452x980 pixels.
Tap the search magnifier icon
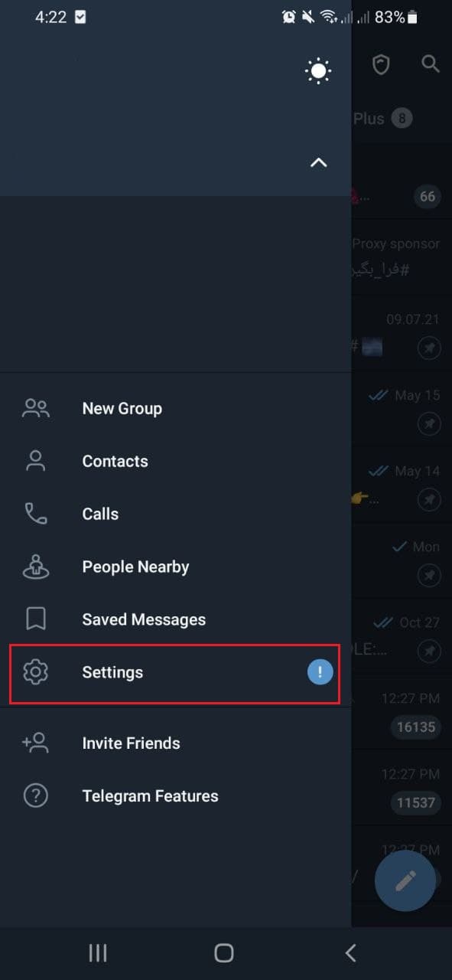[431, 64]
